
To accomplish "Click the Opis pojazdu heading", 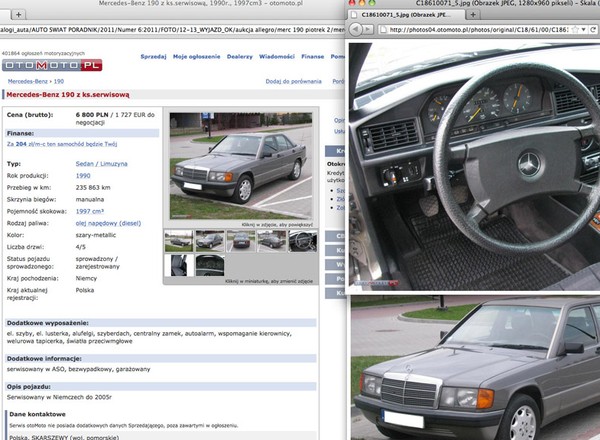I will pos(29,387).
